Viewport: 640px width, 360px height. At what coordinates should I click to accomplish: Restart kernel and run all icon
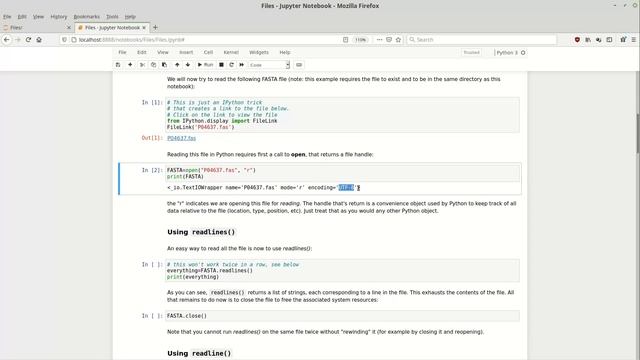click(x=242, y=65)
